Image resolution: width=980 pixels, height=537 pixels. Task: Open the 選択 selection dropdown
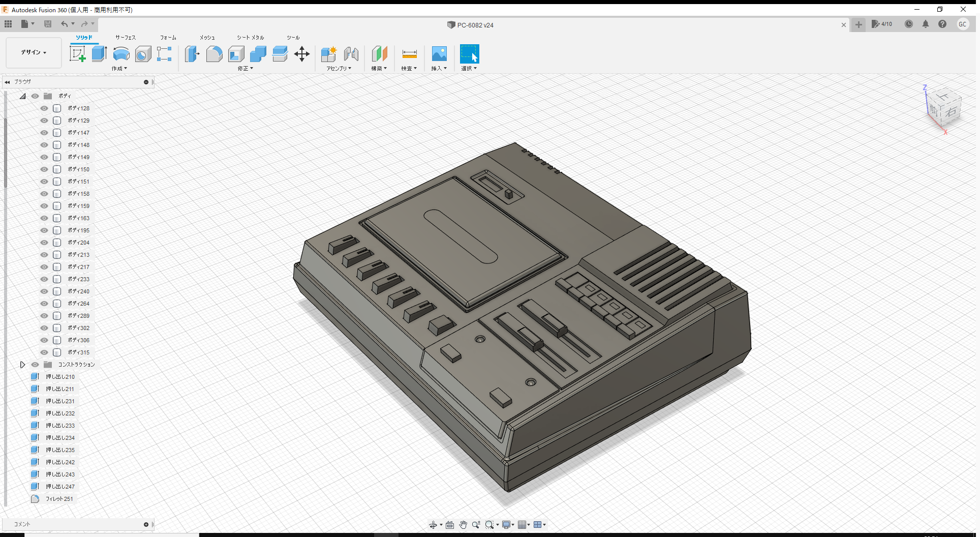(469, 68)
